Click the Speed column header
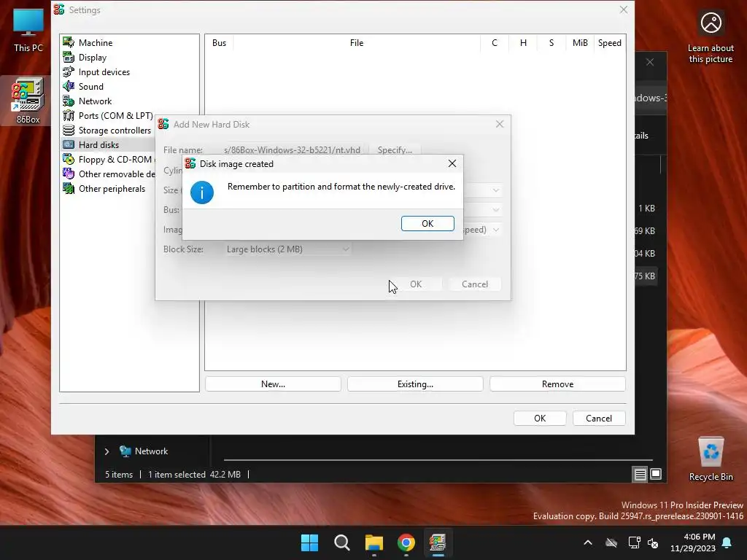The image size is (747, 560). coord(609,43)
